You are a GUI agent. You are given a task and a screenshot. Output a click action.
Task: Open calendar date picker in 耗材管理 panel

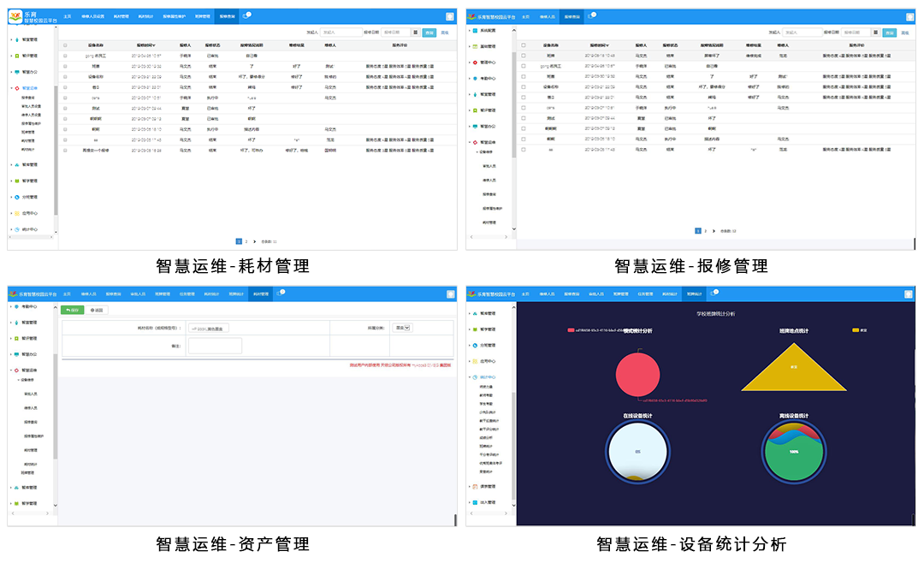[x=416, y=33]
